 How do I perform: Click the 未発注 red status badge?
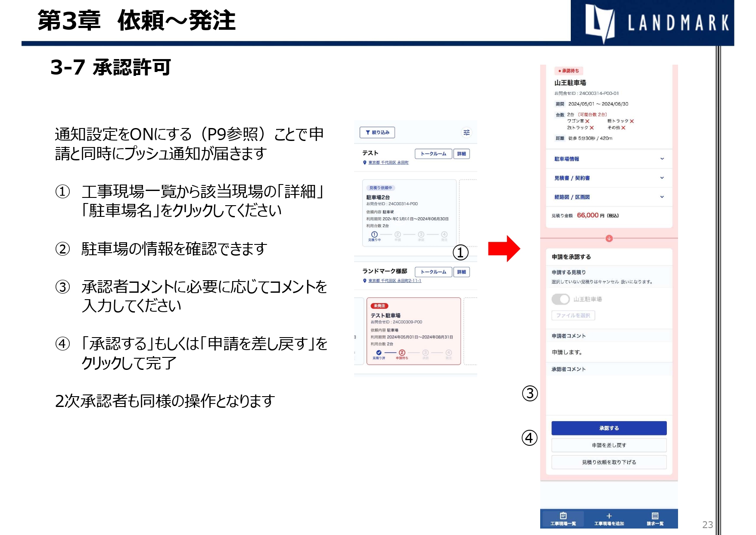380,306
